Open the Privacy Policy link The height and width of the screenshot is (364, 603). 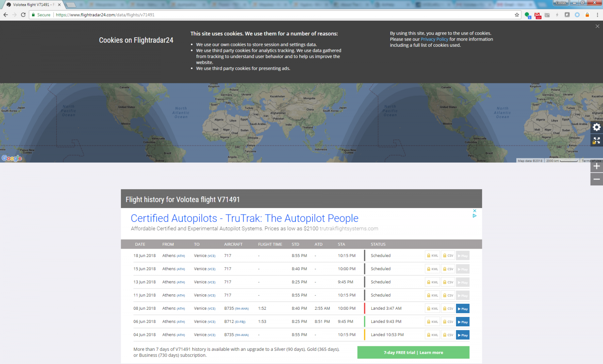pos(435,39)
